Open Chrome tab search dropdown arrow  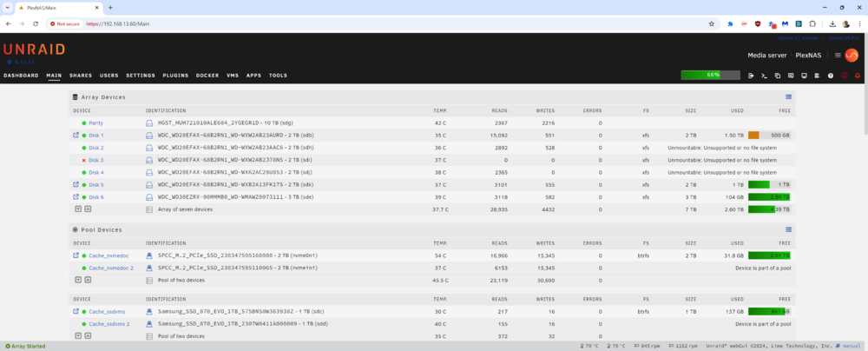7,8
